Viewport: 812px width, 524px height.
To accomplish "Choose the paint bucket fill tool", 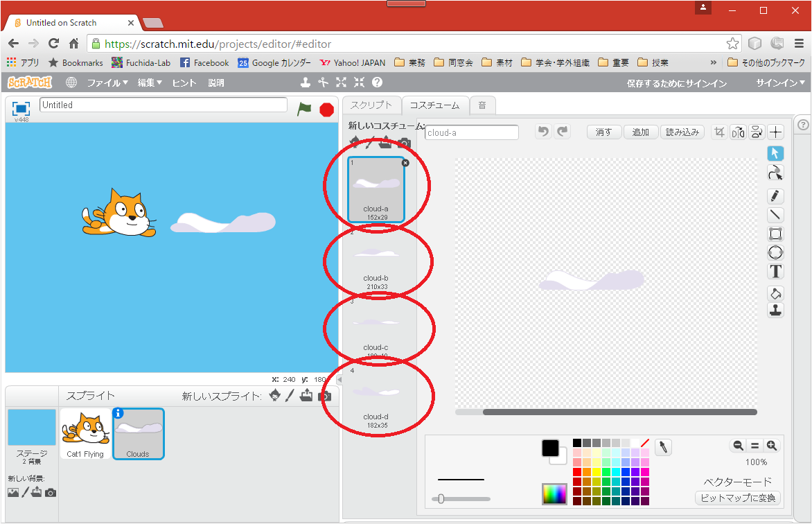I will 776,293.
